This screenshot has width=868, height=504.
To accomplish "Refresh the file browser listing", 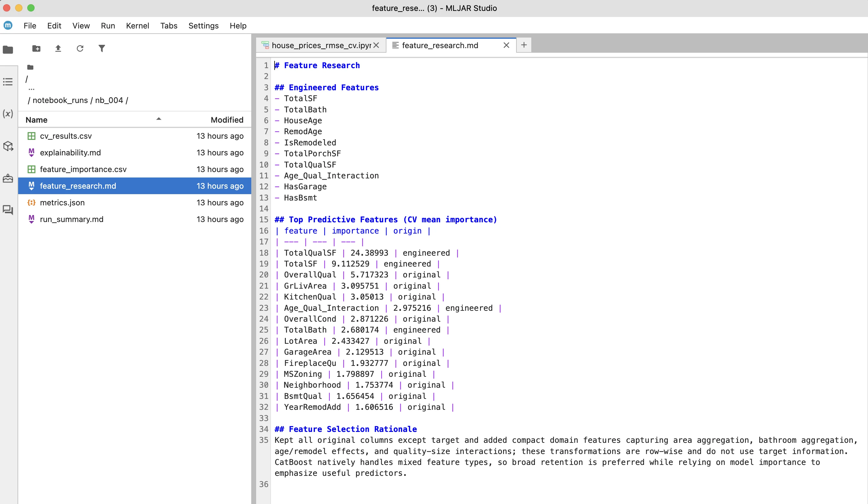I will [80, 48].
